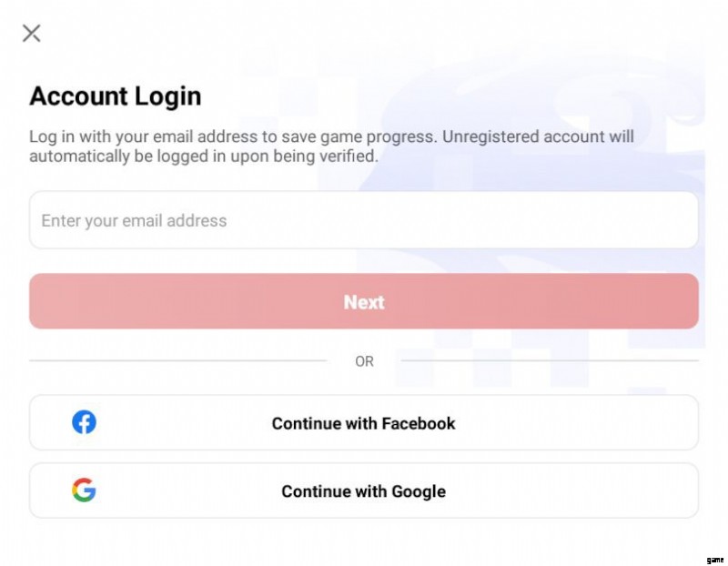Select the Account Login heading text

tap(116, 96)
